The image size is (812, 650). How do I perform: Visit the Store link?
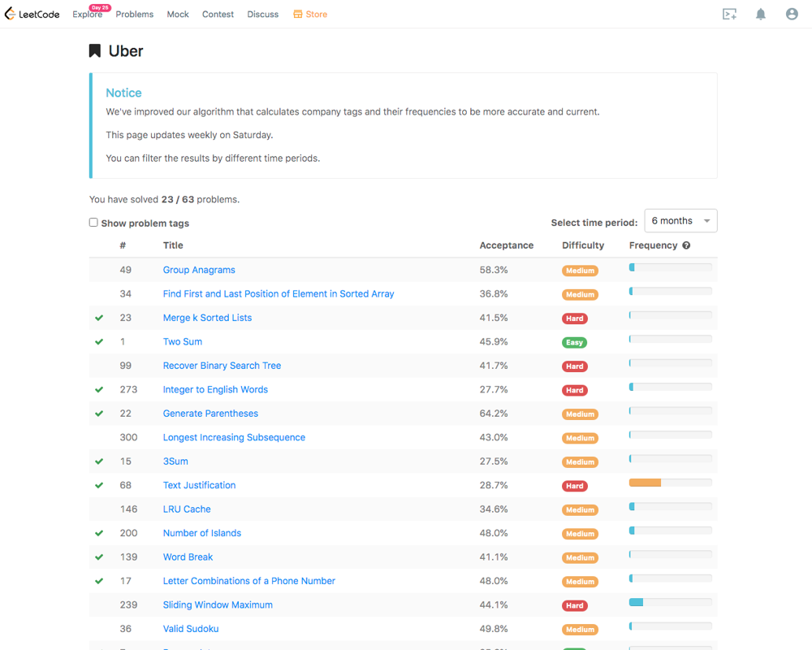pyautogui.click(x=317, y=15)
